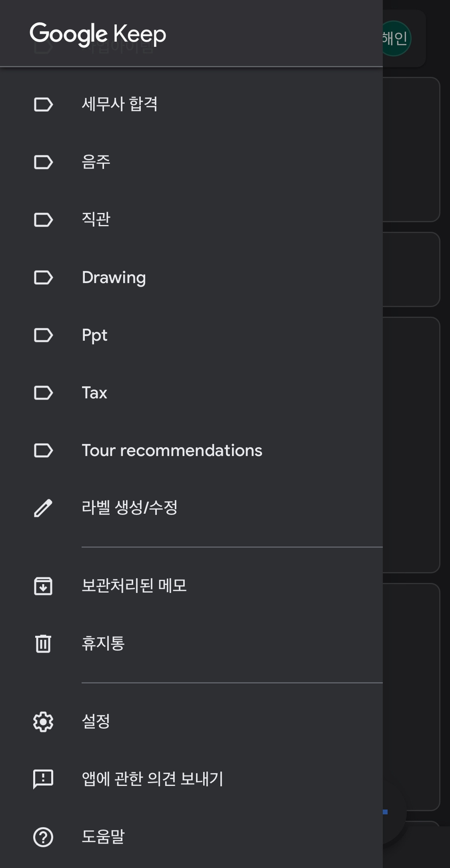Open 설정 settings

[x=191, y=721]
